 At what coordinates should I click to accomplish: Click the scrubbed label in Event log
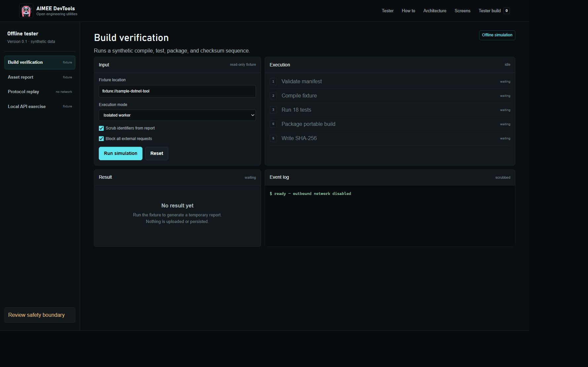(x=503, y=178)
